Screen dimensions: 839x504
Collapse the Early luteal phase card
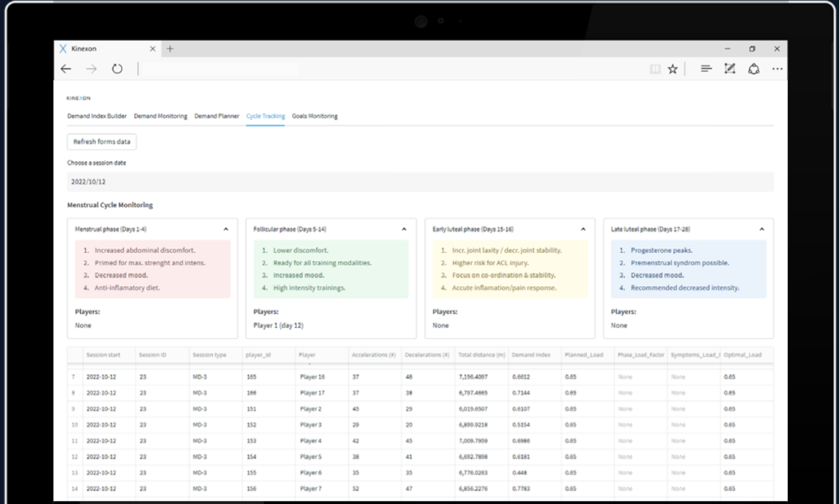583,229
